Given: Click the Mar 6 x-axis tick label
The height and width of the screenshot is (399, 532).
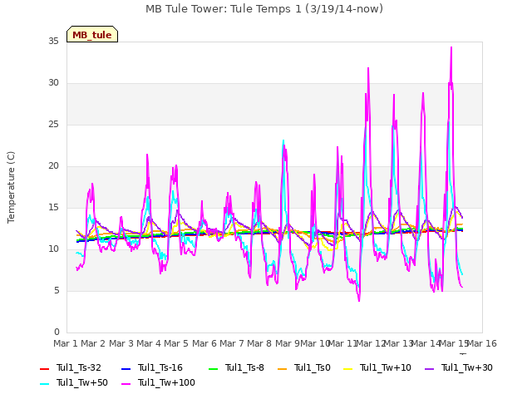Looking at the screenshot, I should (204, 343).
